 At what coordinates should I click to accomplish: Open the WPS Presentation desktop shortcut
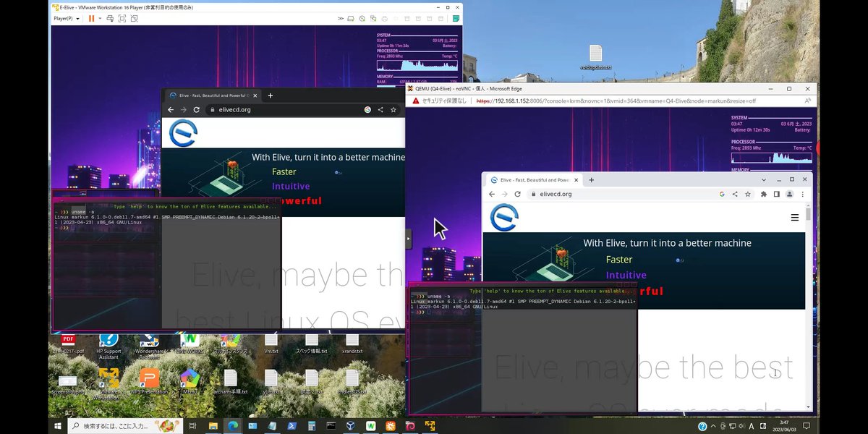149,381
